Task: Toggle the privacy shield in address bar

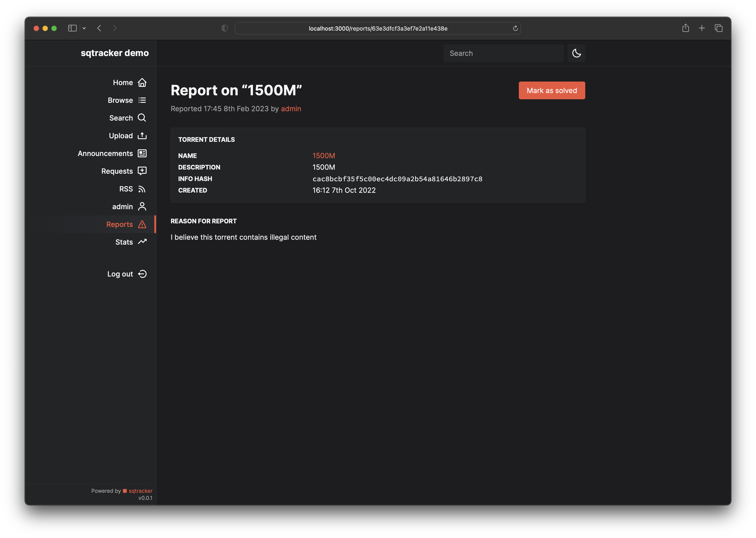Action: 224,29
